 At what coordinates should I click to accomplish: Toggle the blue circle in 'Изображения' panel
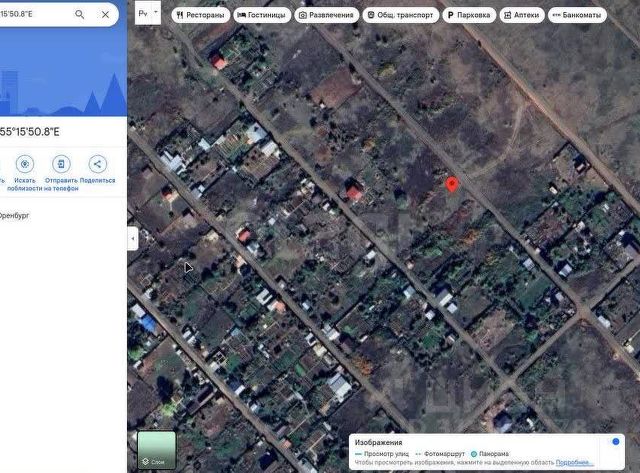point(616,442)
